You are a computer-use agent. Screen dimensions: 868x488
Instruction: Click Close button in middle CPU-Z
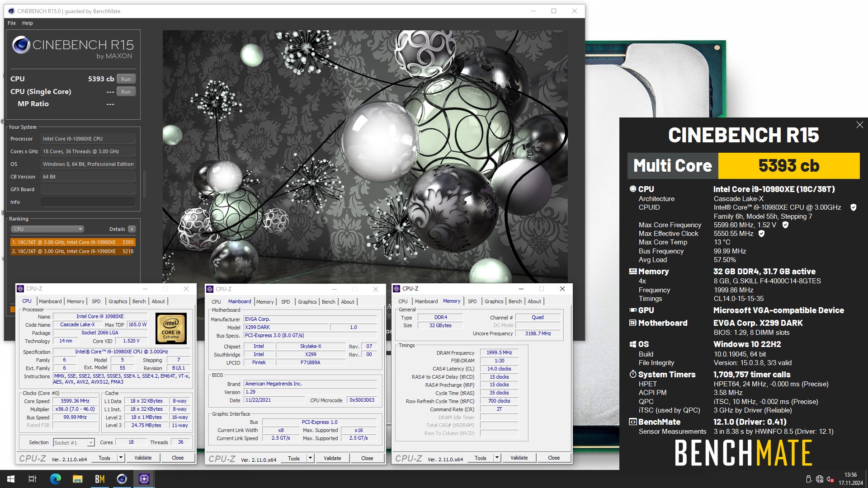click(x=367, y=458)
